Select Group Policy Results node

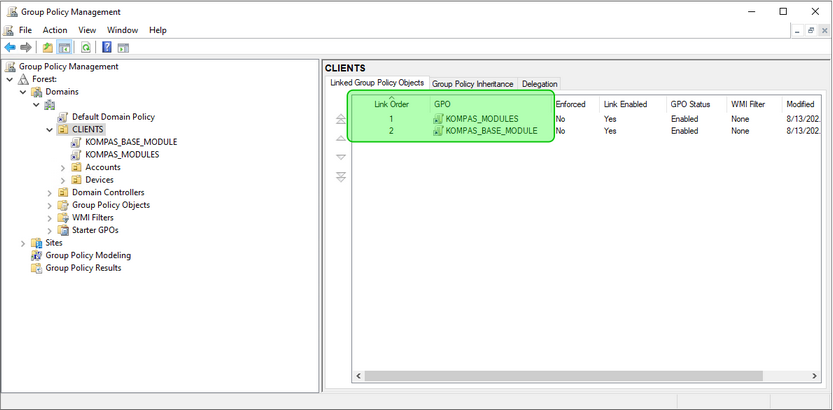83,268
